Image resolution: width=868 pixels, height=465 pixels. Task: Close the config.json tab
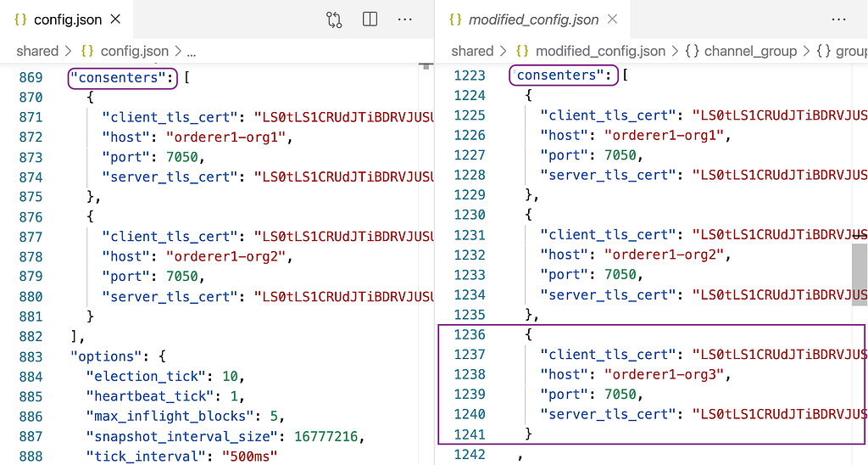click(115, 20)
